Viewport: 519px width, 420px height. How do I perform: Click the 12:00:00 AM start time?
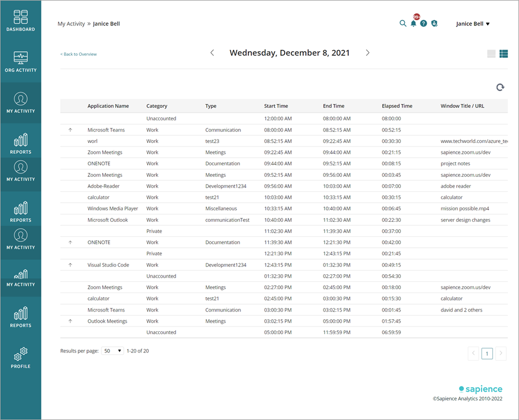(x=278, y=119)
